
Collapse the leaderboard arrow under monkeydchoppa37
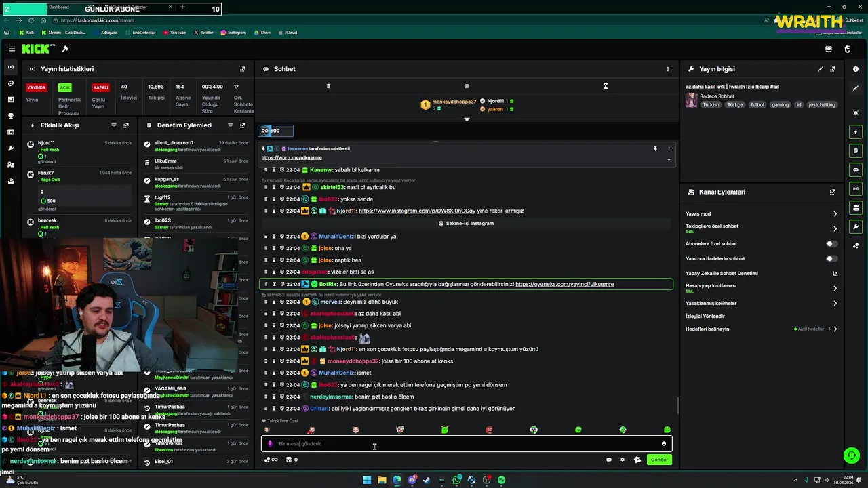[x=467, y=119]
